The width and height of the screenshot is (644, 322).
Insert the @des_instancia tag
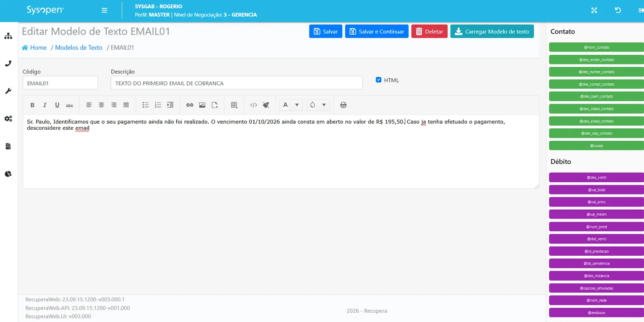pos(596,276)
